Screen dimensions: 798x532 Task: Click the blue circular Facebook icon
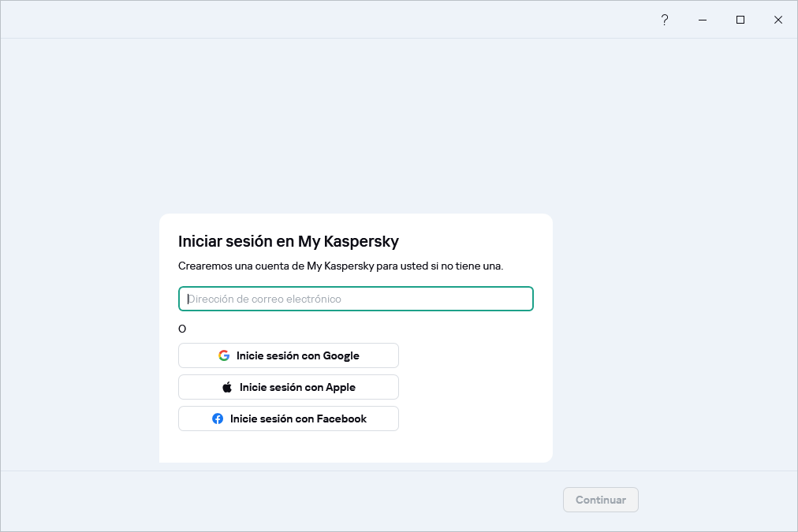pyautogui.click(x=218, y=419)
